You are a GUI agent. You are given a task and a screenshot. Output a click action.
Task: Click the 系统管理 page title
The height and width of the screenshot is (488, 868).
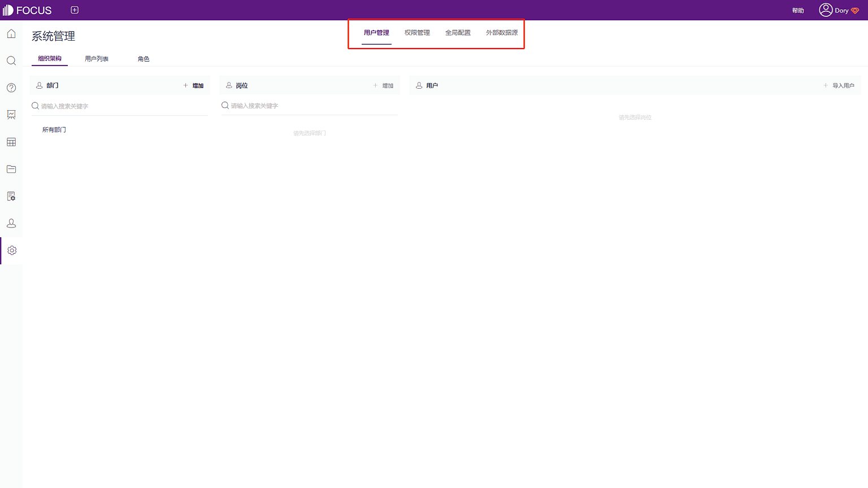54,36
